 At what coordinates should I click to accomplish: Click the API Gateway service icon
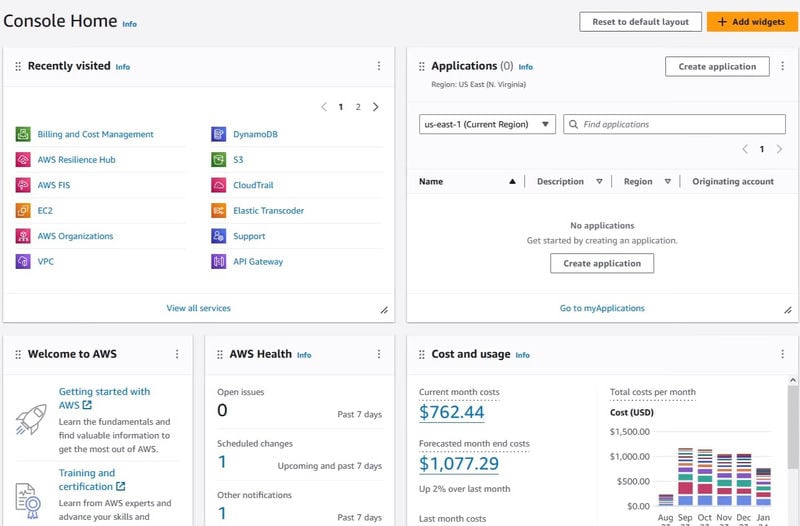[x=219, y=261]
